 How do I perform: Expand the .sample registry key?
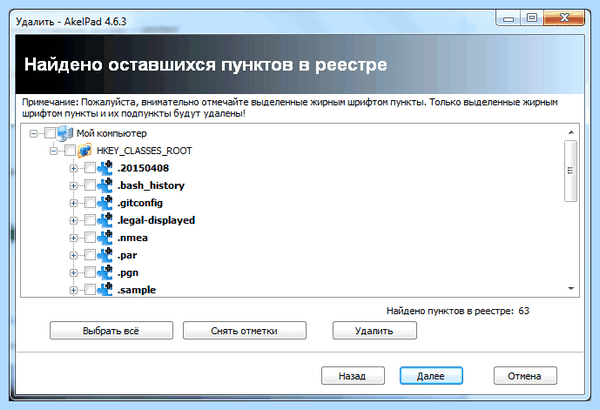[73, 290]
